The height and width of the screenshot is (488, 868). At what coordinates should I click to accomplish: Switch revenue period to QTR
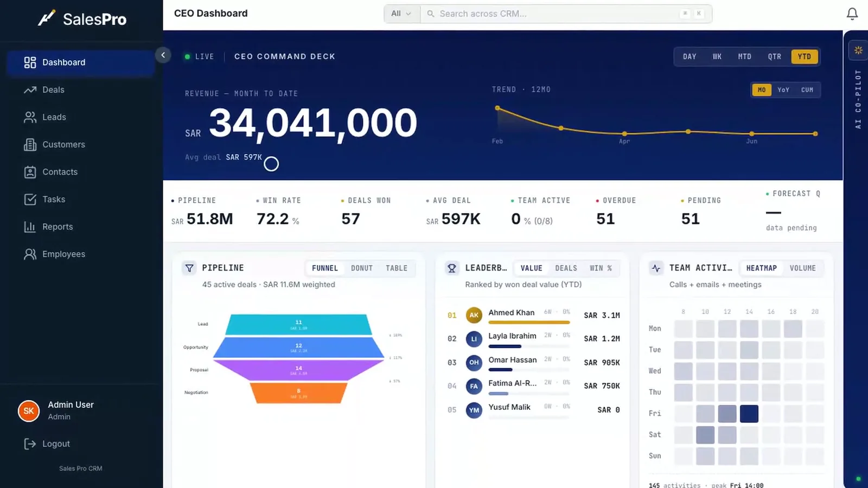pos(775,56)
